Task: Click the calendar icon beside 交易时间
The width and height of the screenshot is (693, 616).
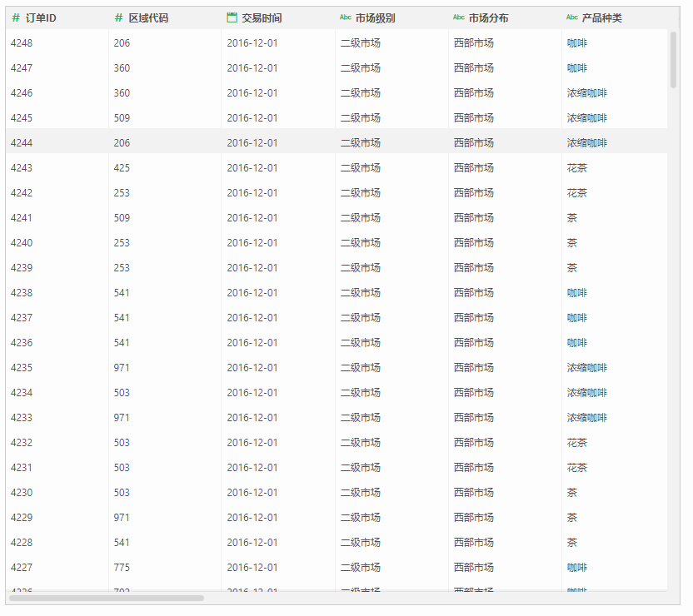Action: click(x=232, y=17)
